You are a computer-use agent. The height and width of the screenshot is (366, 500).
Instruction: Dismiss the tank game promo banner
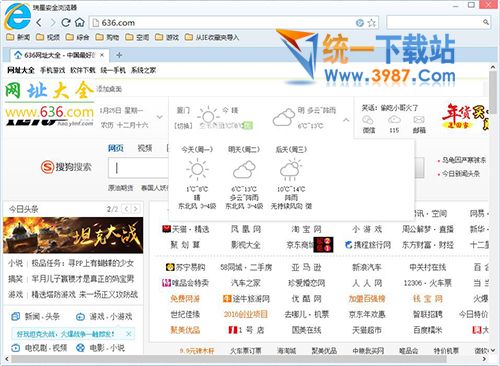[x=129, y=334]
